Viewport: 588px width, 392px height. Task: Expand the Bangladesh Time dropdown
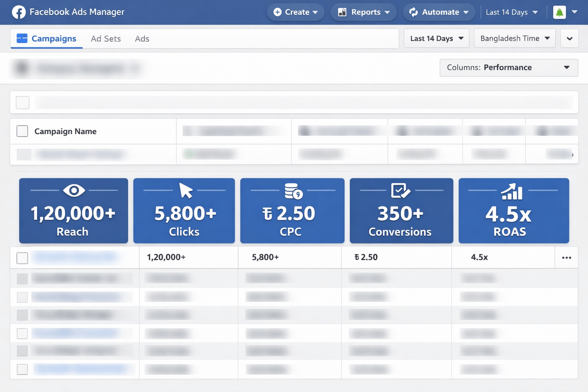[514, 39]
